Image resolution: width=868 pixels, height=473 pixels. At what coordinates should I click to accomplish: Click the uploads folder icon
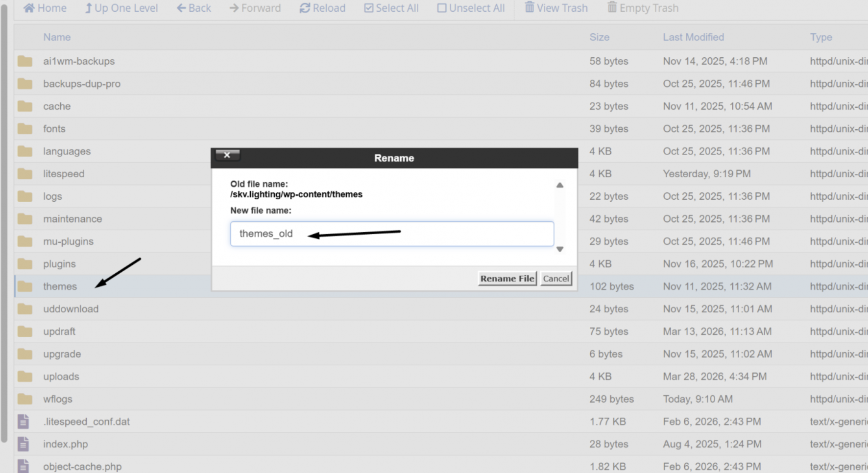pos(25,377)
